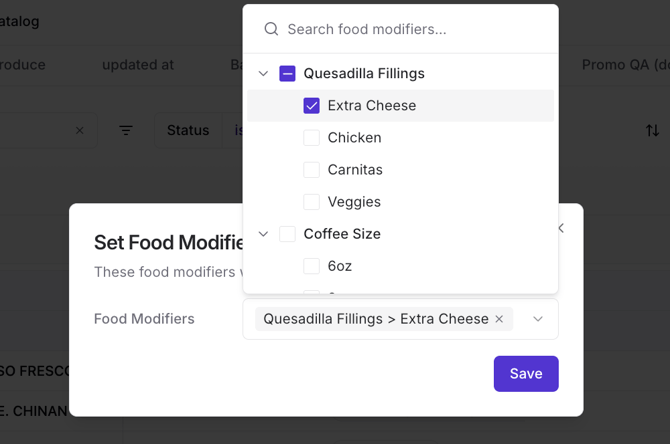This screenshot has width=670, height=444.
Task: Open the filter lines icon
Action: (126, 130)
